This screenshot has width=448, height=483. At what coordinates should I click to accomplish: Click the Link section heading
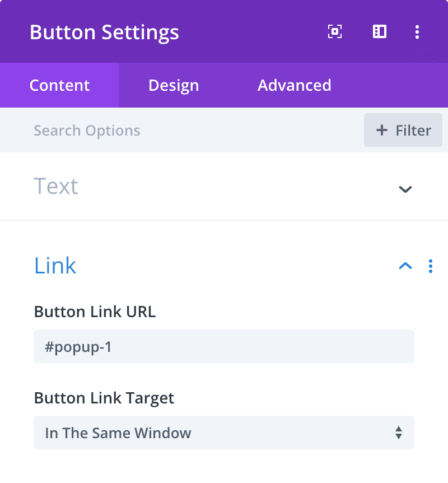(55, 266)
